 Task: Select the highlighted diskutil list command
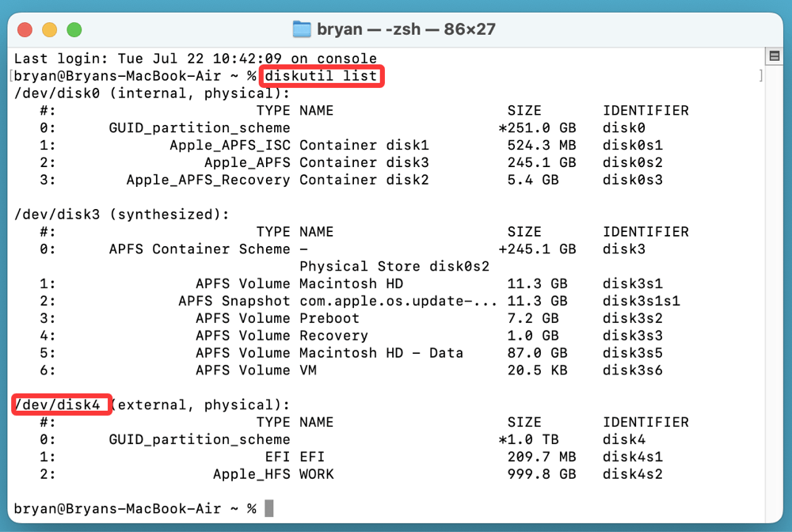pos(321,76)
